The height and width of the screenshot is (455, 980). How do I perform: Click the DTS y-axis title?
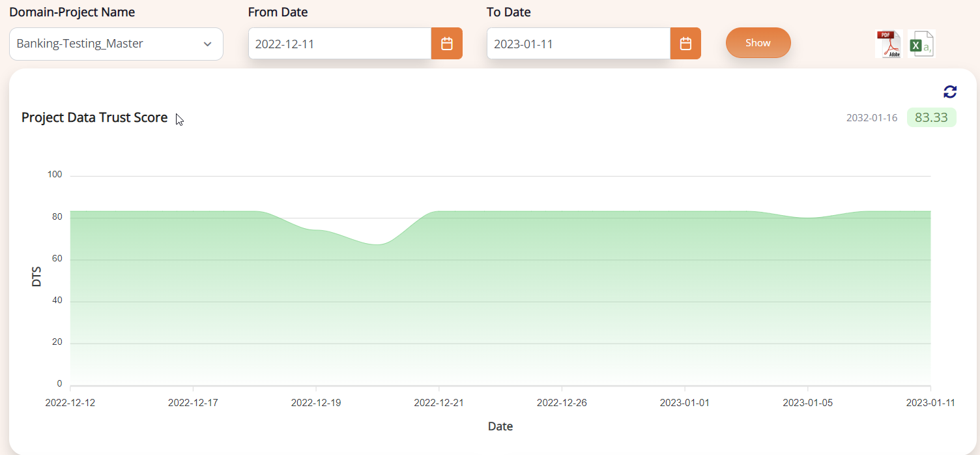coord(37,276)
